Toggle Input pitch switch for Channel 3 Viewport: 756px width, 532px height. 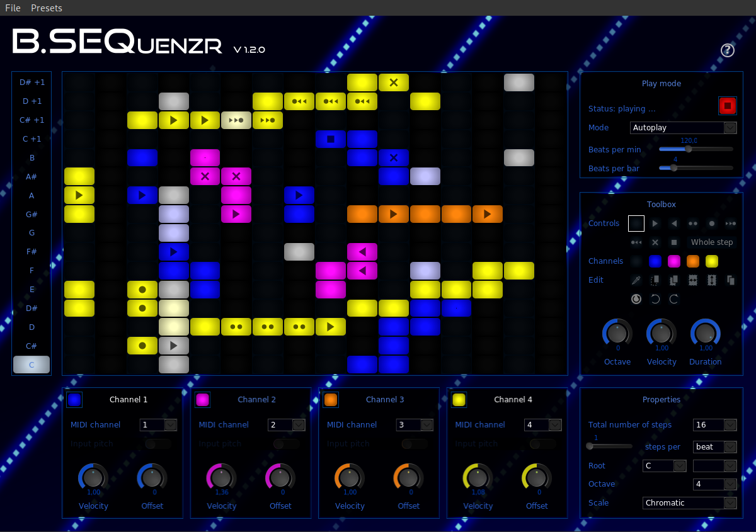click(415, 444)
